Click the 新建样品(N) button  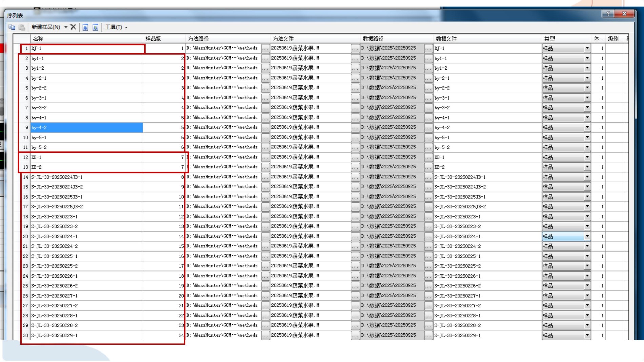click(x=46, y=27)
